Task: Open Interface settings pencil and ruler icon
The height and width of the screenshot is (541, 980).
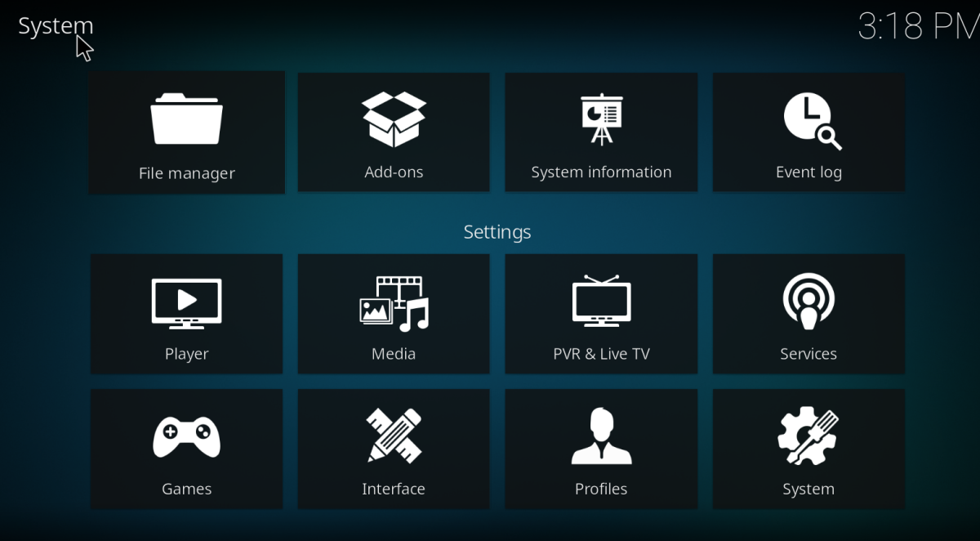Action: 394,436
